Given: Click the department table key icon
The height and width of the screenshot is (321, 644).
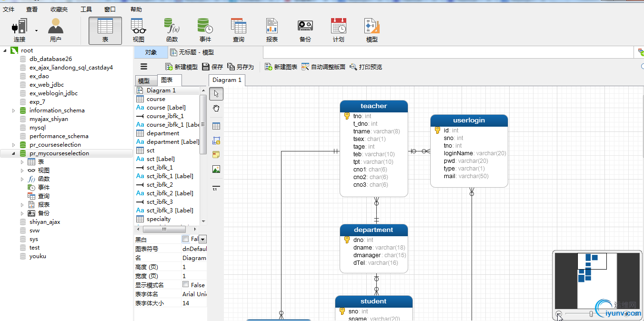Looking at the screenshot, I should pyautogui.click(x=347, y=240).
